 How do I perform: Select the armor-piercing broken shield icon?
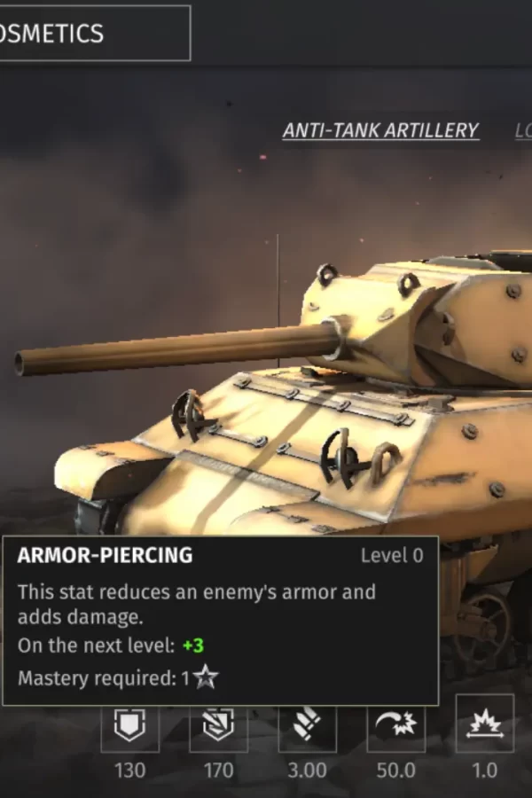coord(218,726)
